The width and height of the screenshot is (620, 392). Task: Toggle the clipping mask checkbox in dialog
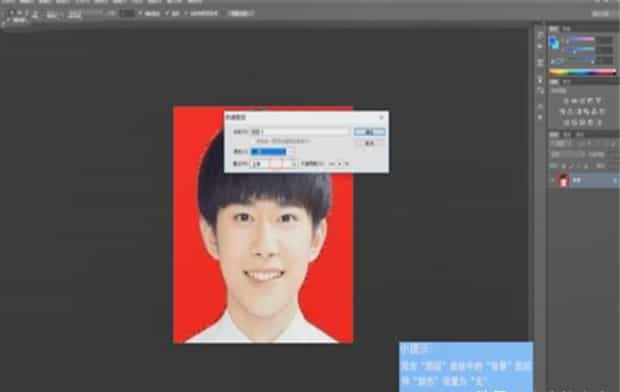[x=253, y=141]
